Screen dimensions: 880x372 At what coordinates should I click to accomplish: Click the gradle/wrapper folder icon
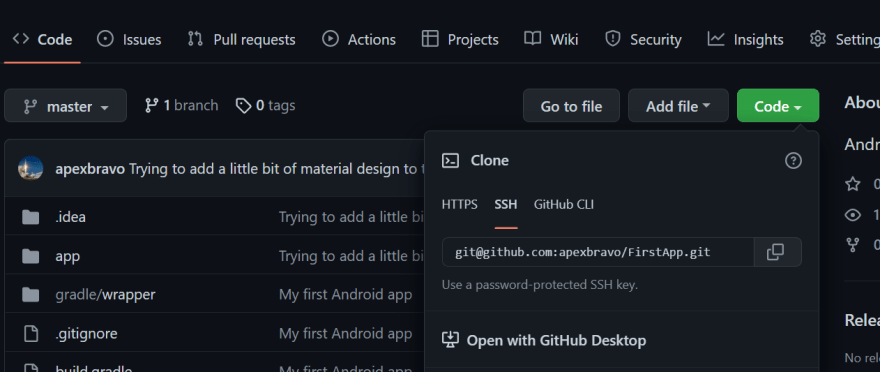(x=30, y=295)
